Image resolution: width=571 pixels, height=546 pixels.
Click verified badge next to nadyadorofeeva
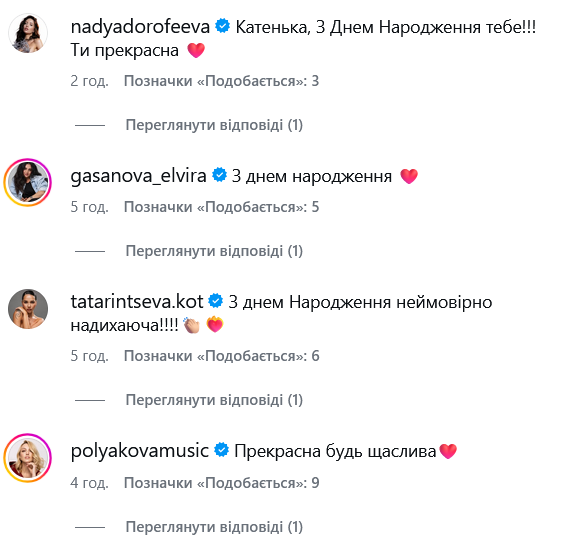(222, 27)
